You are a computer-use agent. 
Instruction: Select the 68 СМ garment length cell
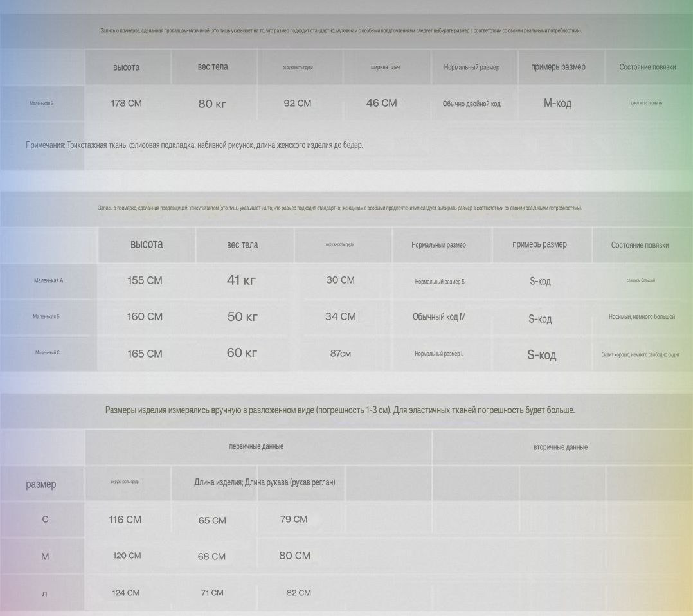[x=212, y=556]
